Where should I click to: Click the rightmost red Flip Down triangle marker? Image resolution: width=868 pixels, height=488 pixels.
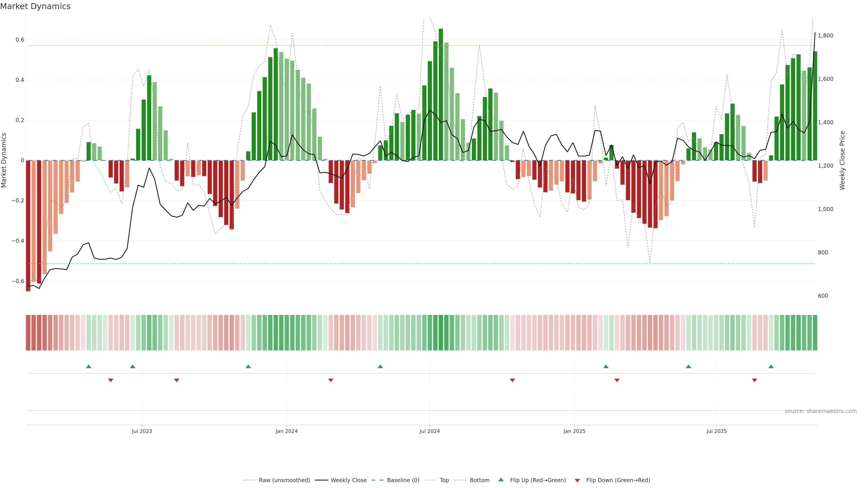click(755, 380)
